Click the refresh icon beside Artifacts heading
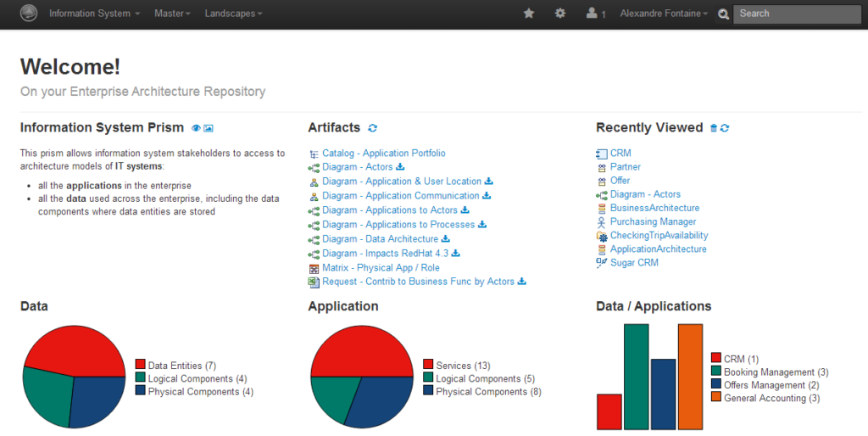Viewport: 868px width, 436px height. (x=373, y=128)
